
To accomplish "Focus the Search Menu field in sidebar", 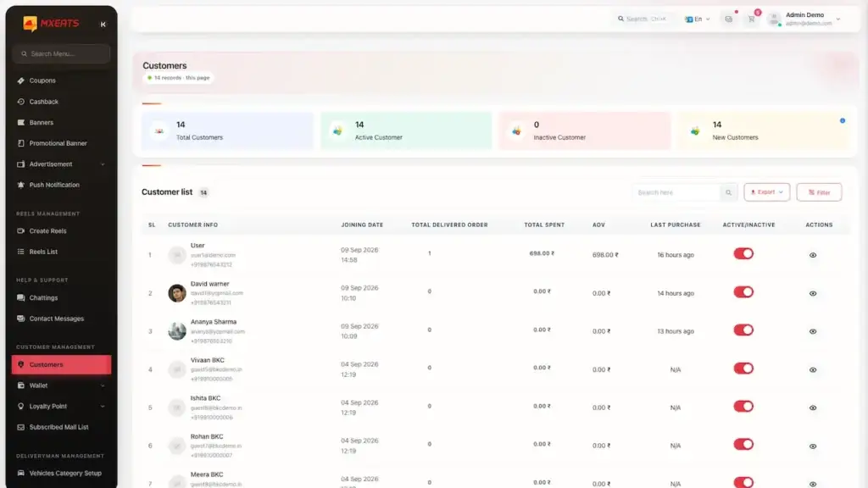I will point(61,53).
